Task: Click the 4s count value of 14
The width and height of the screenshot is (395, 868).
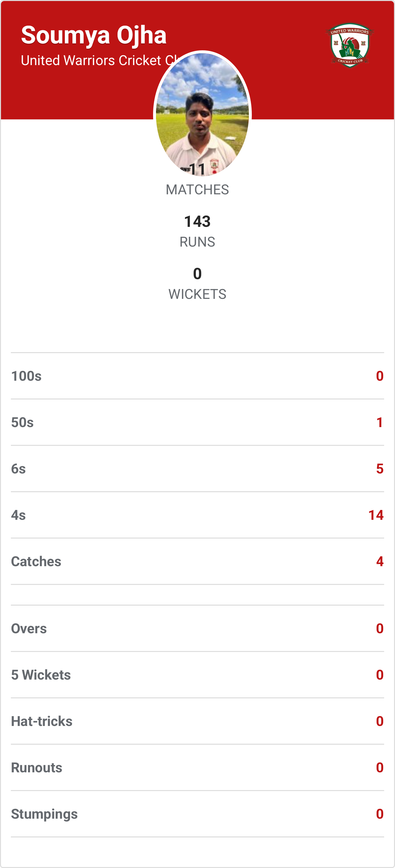Action: click(376, 515)
